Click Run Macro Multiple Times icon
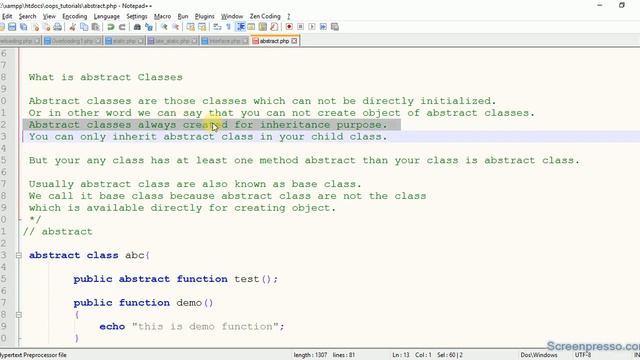640x360 pixels. (323, 27)
